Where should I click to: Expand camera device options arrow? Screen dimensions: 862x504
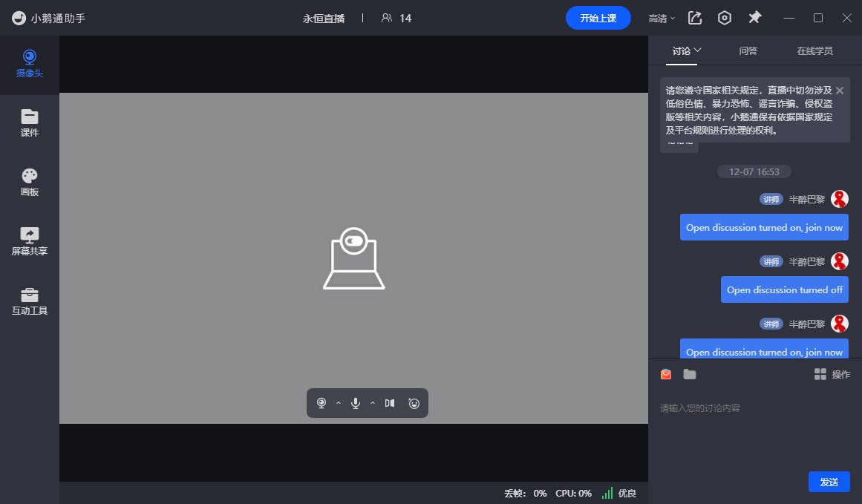click(x=339, y=403)
